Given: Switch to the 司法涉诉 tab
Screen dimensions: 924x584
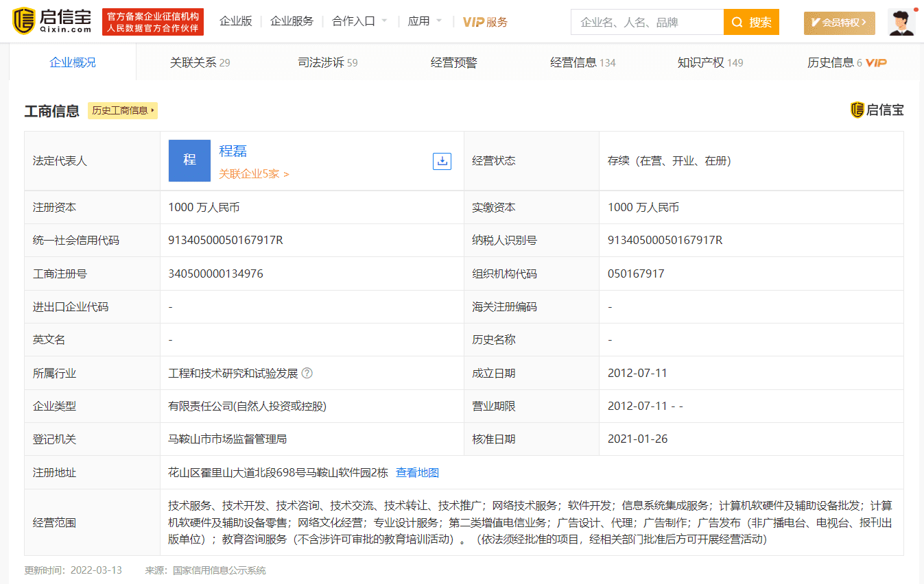Looking at the screenshot, I should click(x=327, y=62).
